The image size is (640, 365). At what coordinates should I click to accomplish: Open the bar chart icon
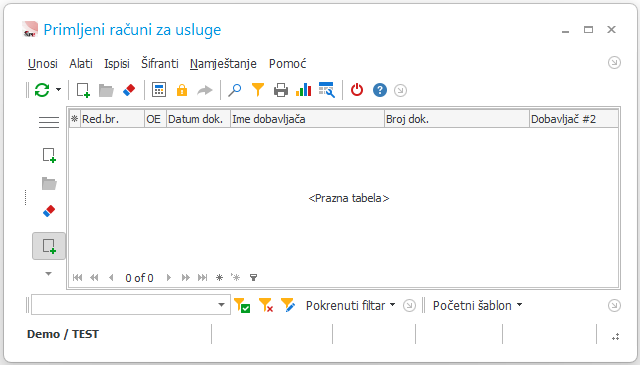[303, 90]
